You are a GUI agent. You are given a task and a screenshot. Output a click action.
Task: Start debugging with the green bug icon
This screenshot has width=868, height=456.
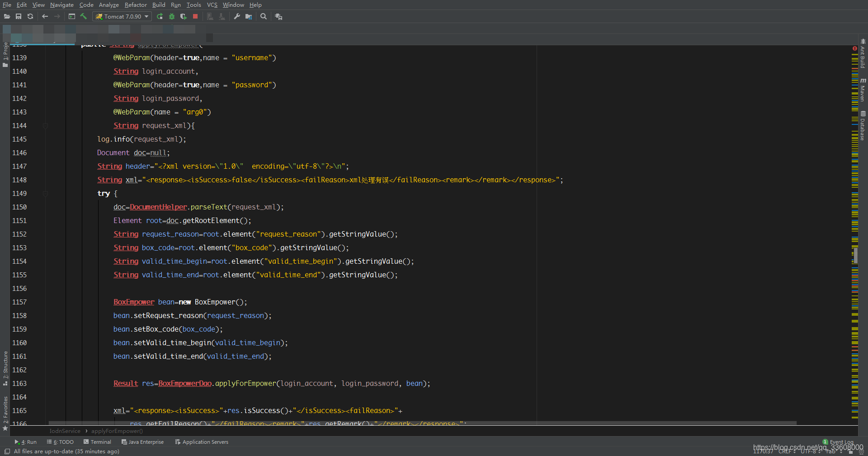point(171,16)
